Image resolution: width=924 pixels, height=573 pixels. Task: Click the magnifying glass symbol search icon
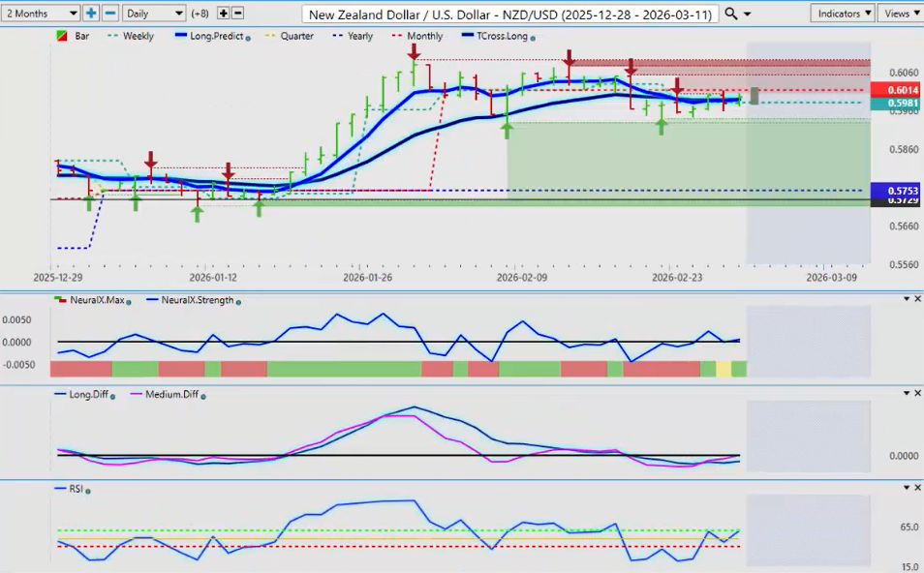(x=732, y=14)
